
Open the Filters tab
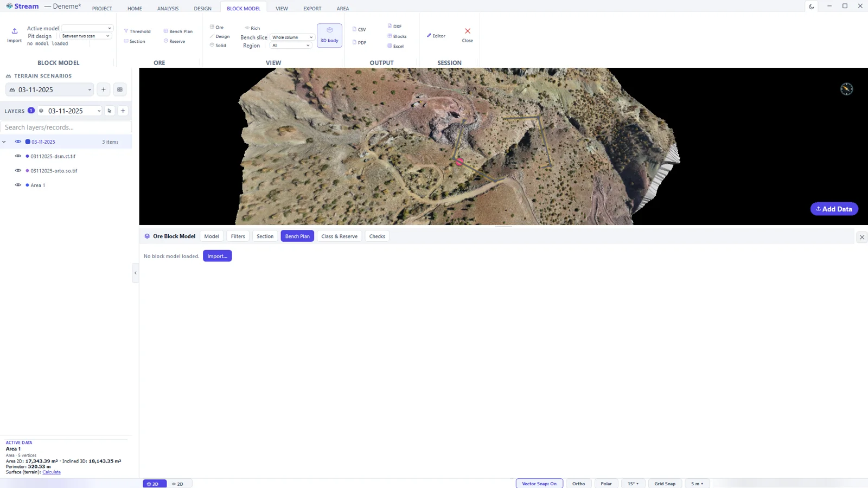click(238, 236)
